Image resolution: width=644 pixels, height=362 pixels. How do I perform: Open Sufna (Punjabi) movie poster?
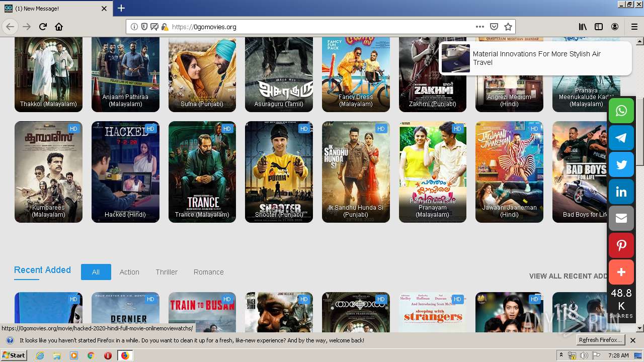point(202,74)
